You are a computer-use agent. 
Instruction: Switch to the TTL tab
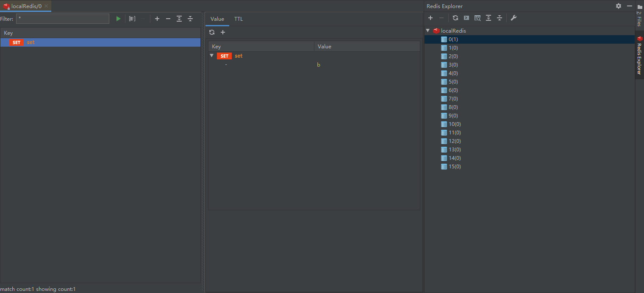point(239,19)
